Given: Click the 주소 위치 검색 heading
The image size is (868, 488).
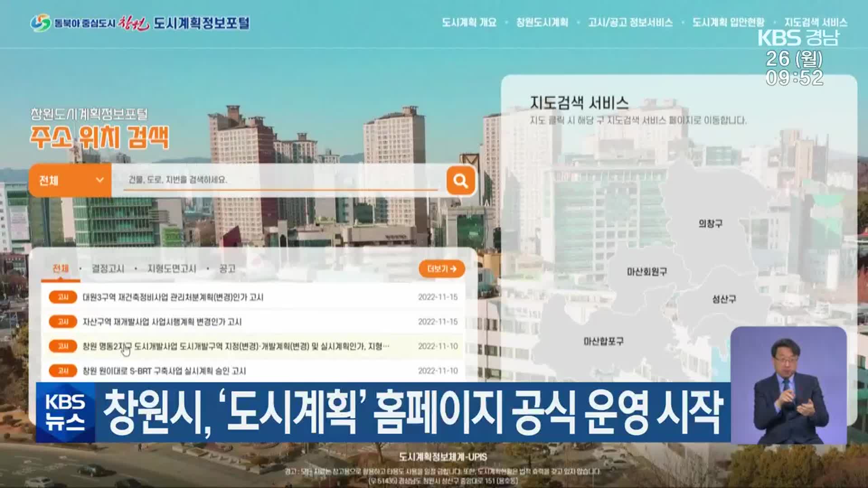Looking at the screenshot, I should point(99,137).
